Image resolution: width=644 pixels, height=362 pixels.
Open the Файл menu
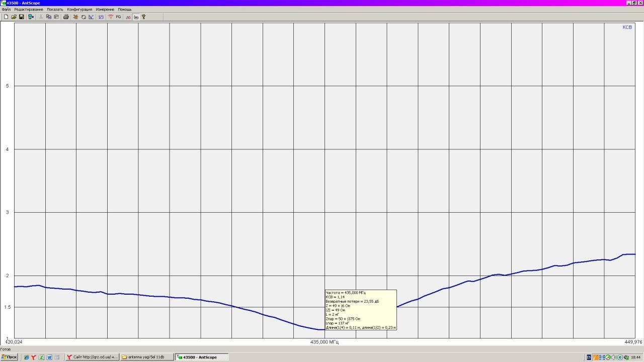tap(6, 9)
